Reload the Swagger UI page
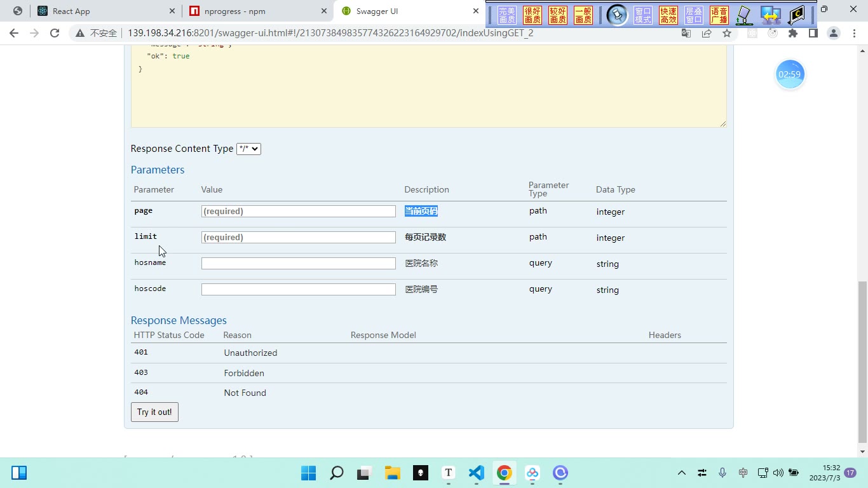This screenshot has height=488, width=868. tap(55, 33)
